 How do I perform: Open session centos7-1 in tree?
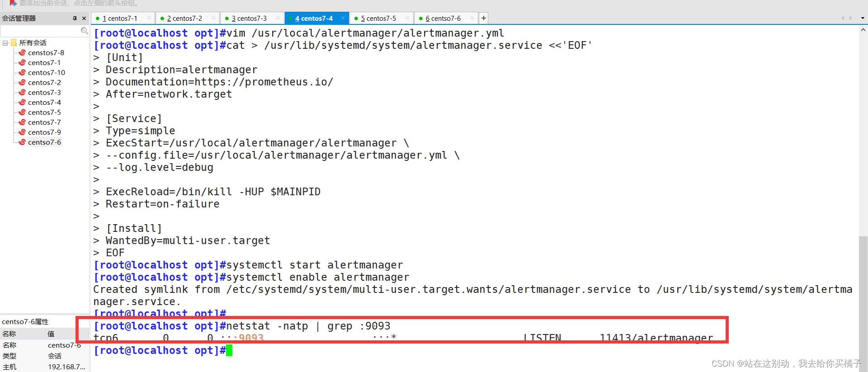(44, 62)
